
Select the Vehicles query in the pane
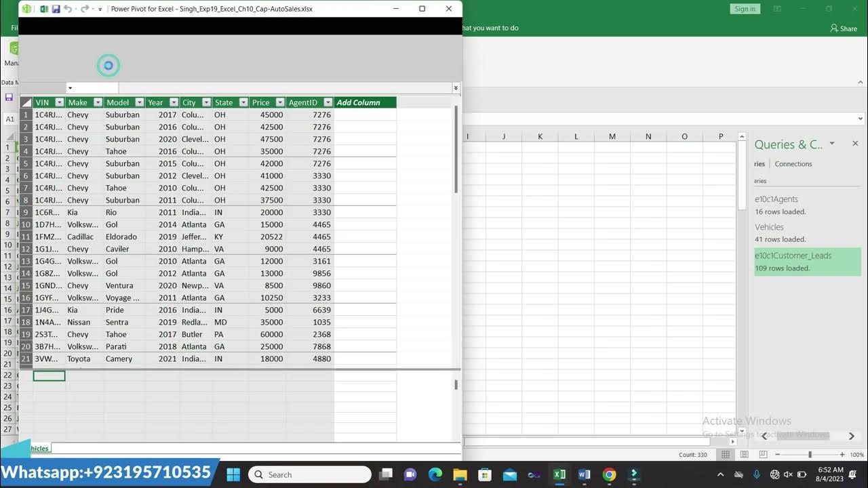point(808,233)
